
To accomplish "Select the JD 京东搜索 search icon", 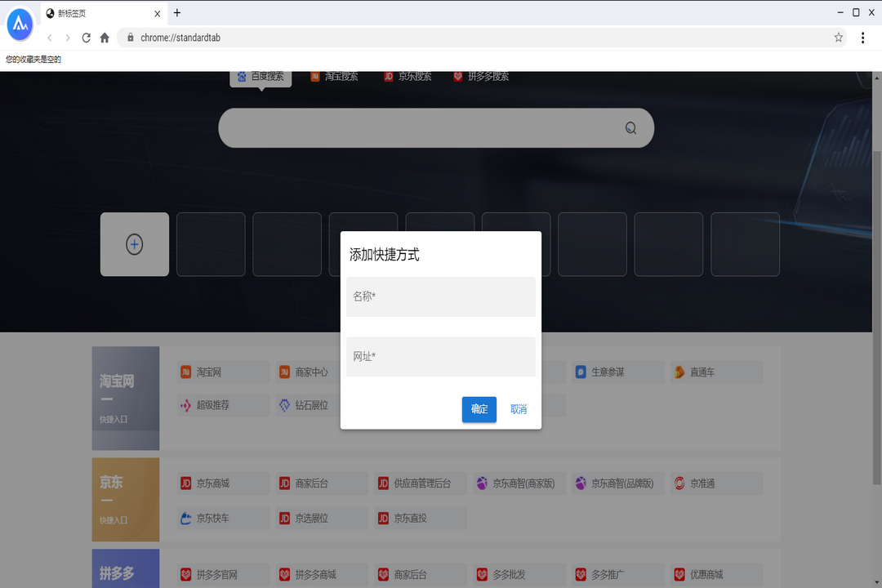I will coord(388,76).
